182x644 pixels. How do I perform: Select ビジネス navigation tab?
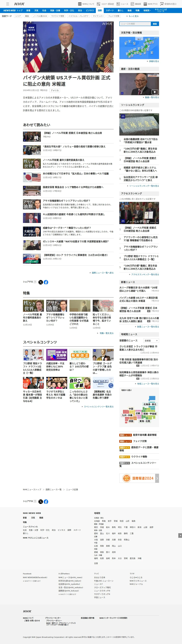click(x=90, y=10)
